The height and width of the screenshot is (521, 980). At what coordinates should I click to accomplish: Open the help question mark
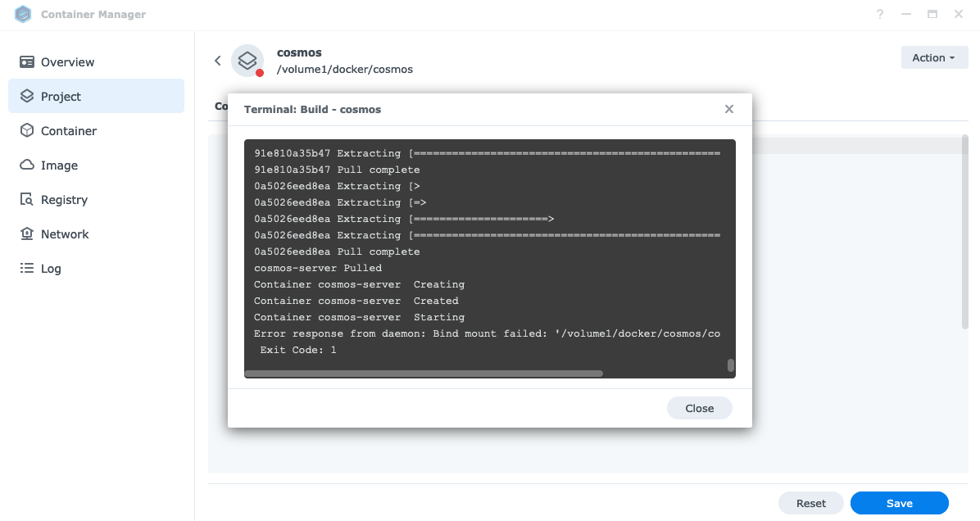pyautogui.click(x=880, y=15)
